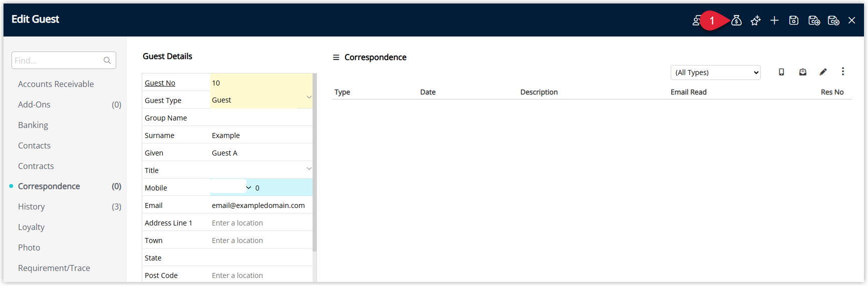Click the Guest No link label
This screenshot has width=868, height=286.
pyautogui.click(x=160, y=83)
